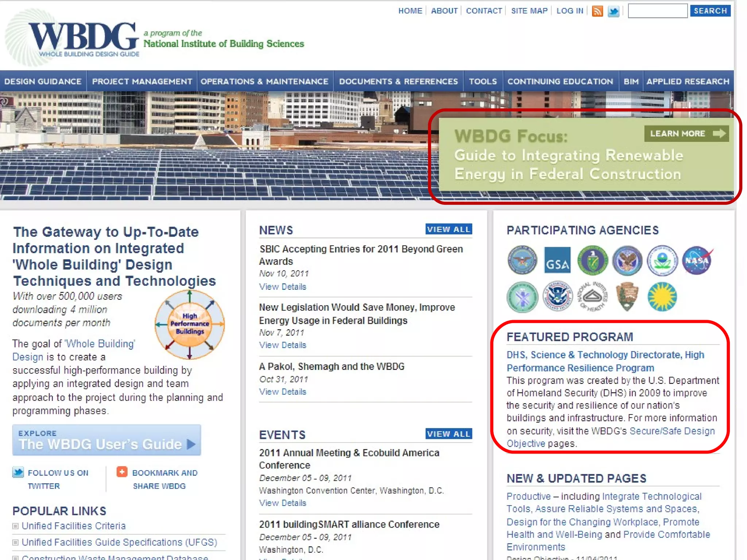747x560 pixels.
Task: Open the Design Guidance menu
Action: coord(43,81)
